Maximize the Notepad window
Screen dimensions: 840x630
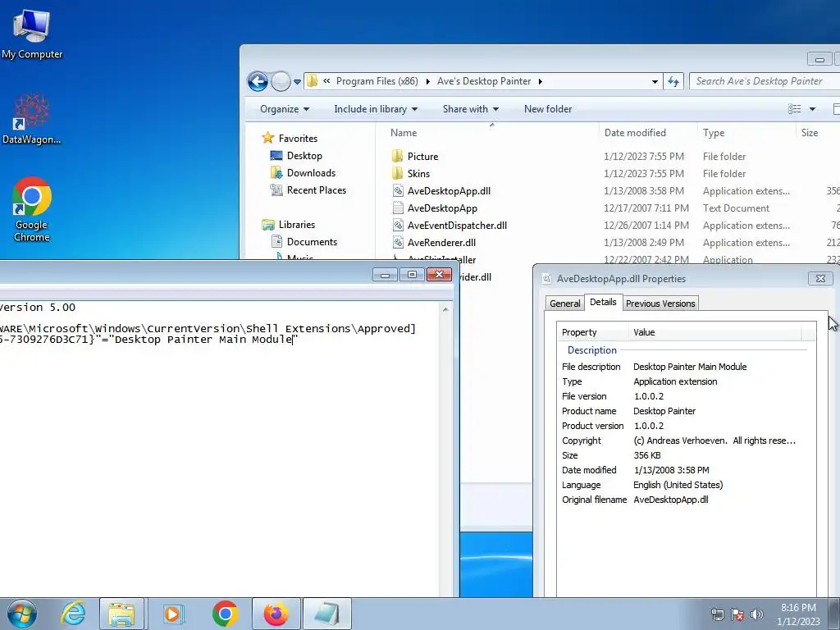412,274
